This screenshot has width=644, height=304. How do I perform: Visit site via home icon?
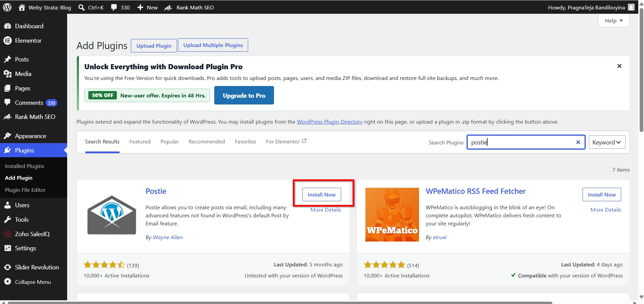click(22, 7)
